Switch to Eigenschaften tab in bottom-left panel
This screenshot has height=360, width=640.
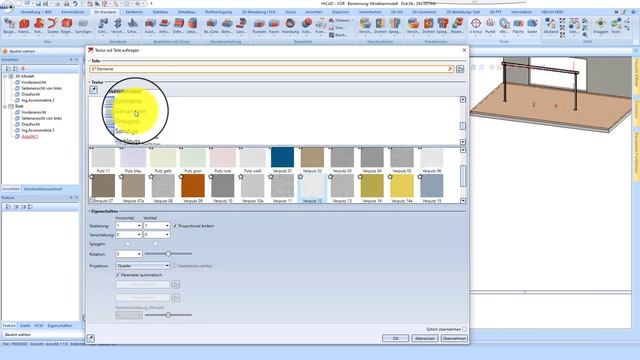point(60,326)
